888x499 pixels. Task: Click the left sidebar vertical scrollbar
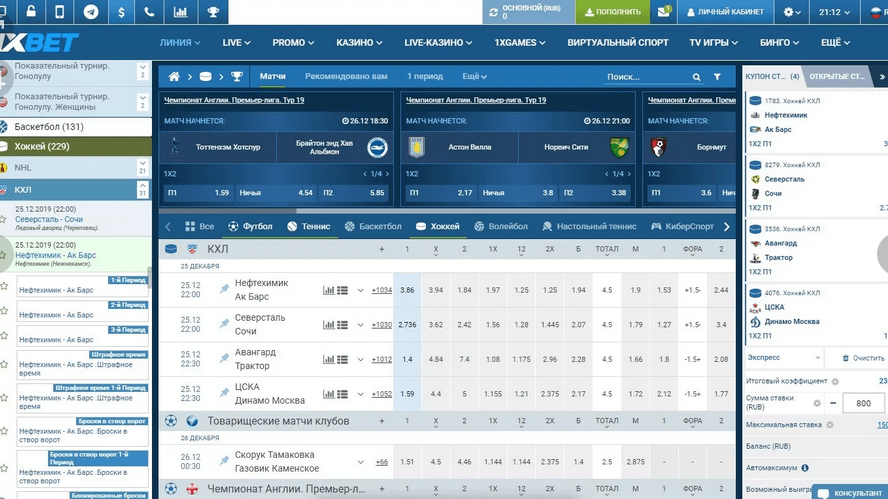(150, 278)
